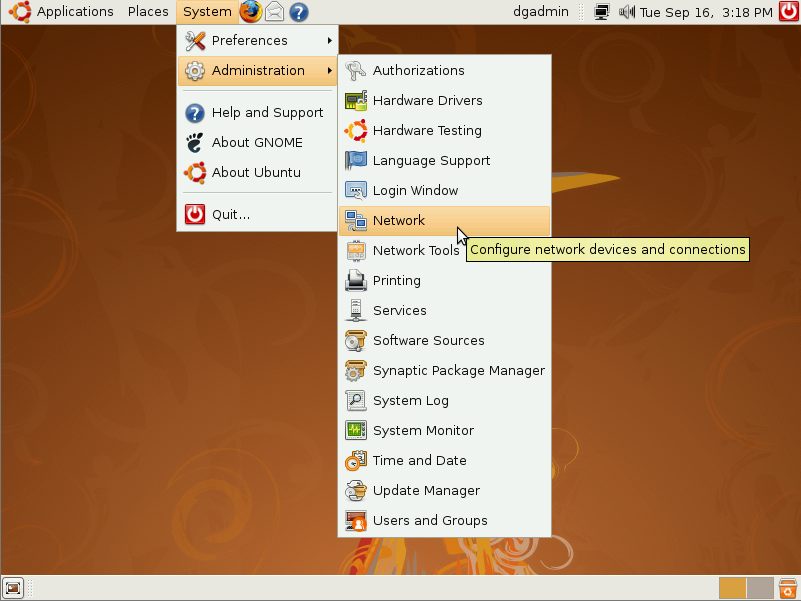Click the Users and Groups icon
The height and width of the screenshot is (601, 801).
click(356, 521)
